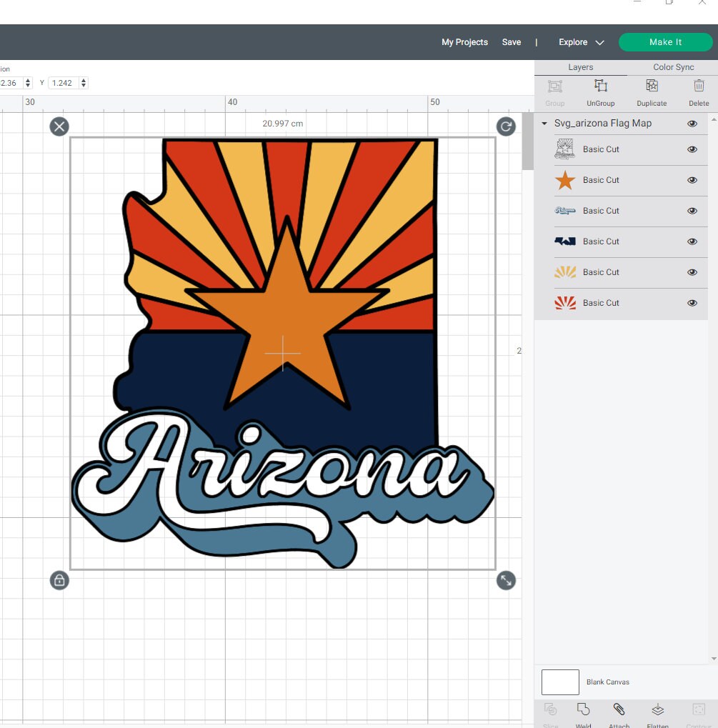Open the Explore dropdown
The width and height of the screenshot is (718, 728).
point(580,42)
